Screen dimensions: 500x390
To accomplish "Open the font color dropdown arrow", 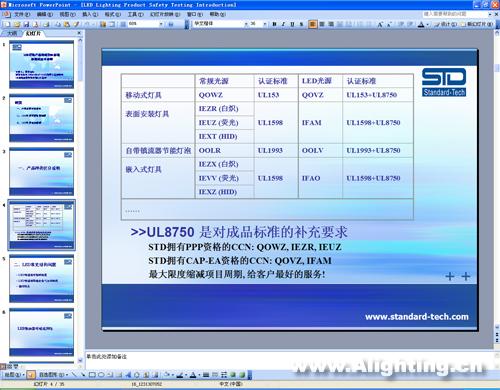I will tap(427, 24).
